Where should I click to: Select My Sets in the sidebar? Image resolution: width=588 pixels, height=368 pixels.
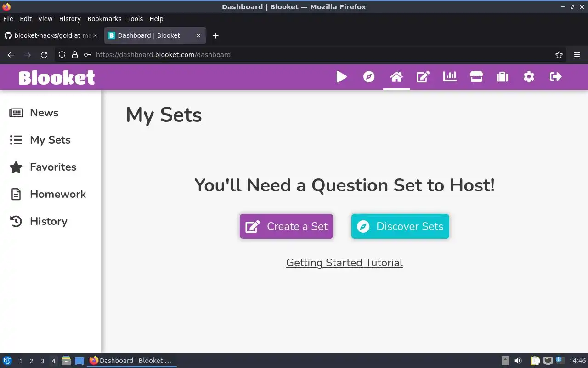click(x=40, y=140)
